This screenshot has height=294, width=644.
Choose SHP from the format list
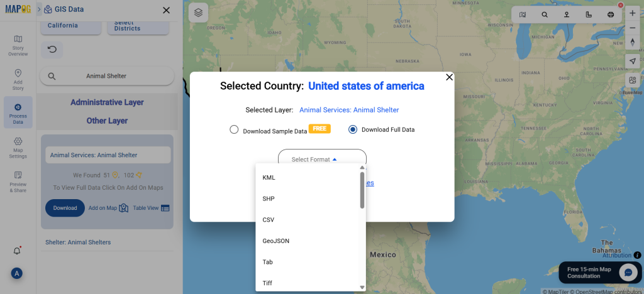click(x=269, y=199)
